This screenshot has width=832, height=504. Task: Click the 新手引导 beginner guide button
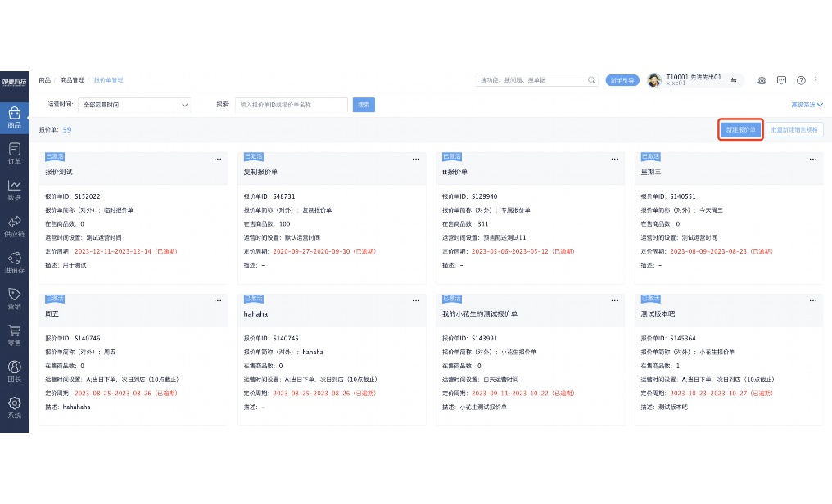pos(622,80)
